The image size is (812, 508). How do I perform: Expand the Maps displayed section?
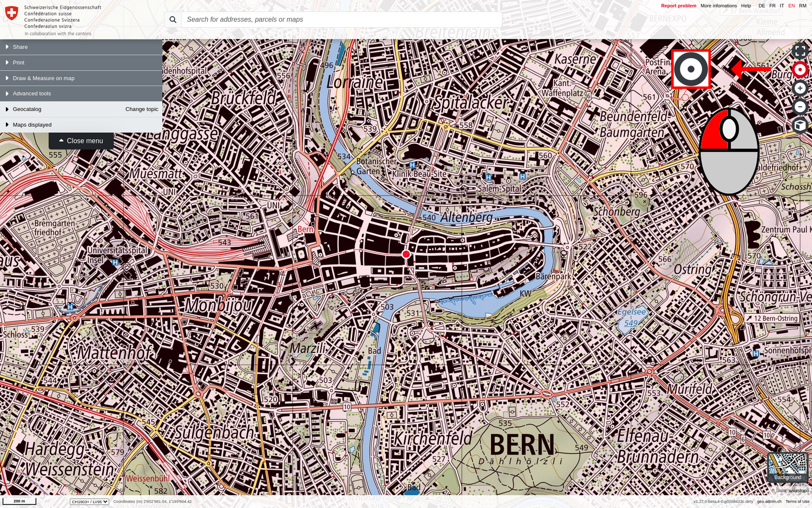(x=32, y=125)
